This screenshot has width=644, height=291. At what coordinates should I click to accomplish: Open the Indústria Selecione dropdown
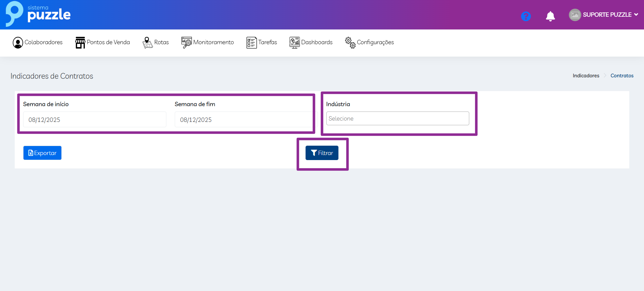397,119
